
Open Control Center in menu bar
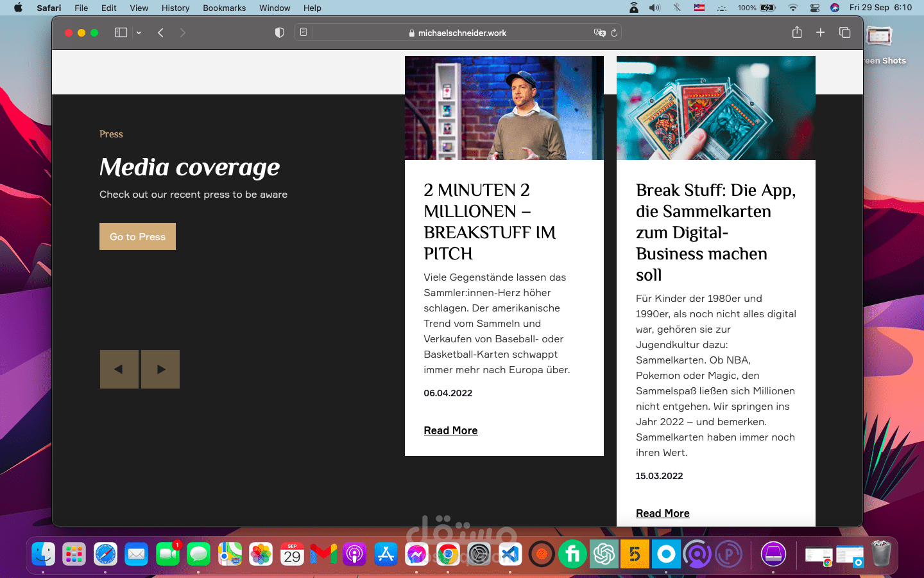pyautogui.click(x=814, y=8)
